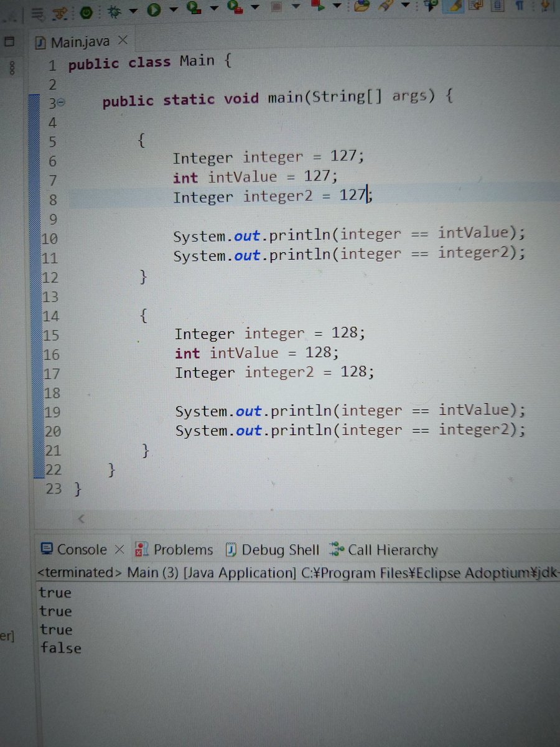Click line number 9 in the gutter
Viewport: 560px width, 747px height.
(x=52, y=219)
